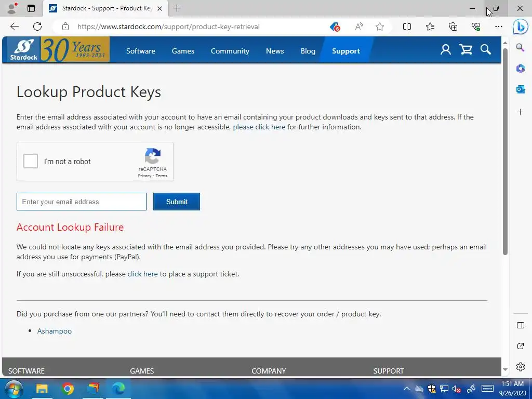Open Microsoft 365 sidebar icon
The height and width of the screenshot is (399, 532).
click(x=520, y=69)
